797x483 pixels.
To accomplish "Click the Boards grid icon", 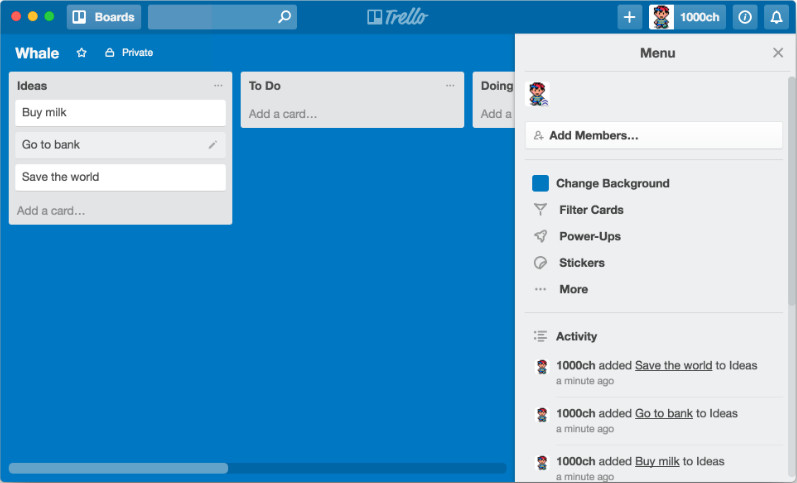I will (79, 17).
